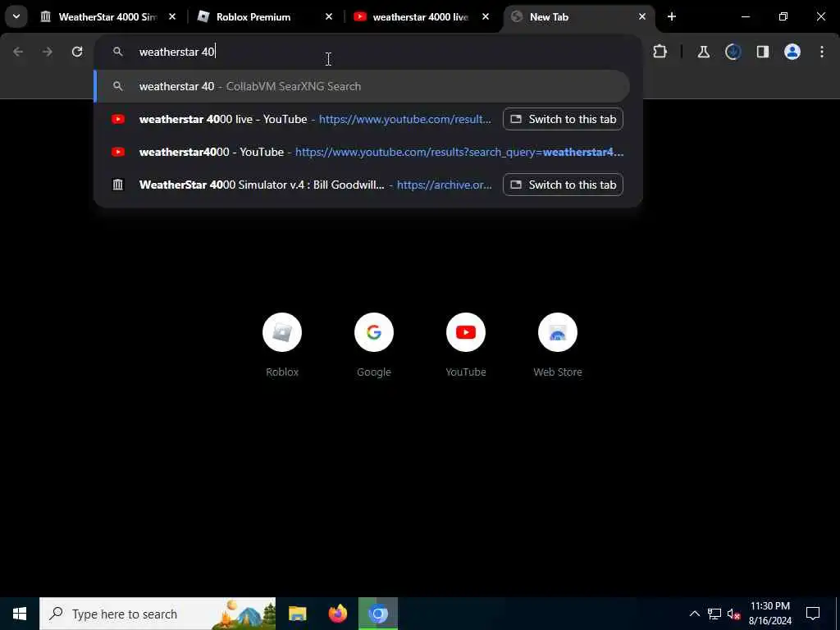Restore down the Chrome window
This screenshot has width=840, height=630.
[783, 17]
